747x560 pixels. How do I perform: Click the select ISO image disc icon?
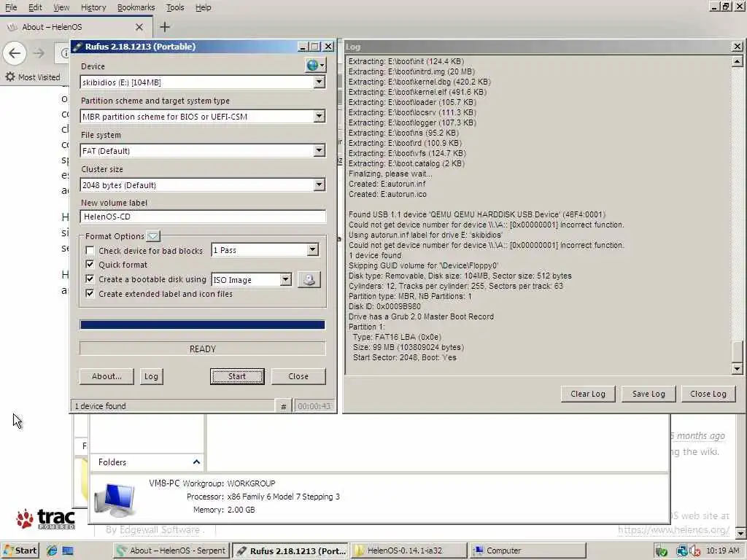309,279
